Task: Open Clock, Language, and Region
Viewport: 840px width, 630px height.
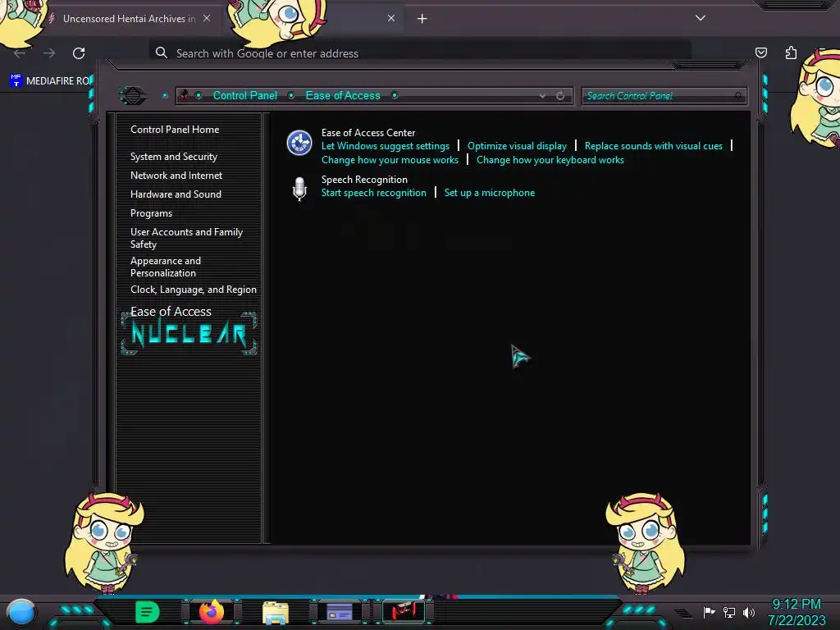Action: coord(194,290)
